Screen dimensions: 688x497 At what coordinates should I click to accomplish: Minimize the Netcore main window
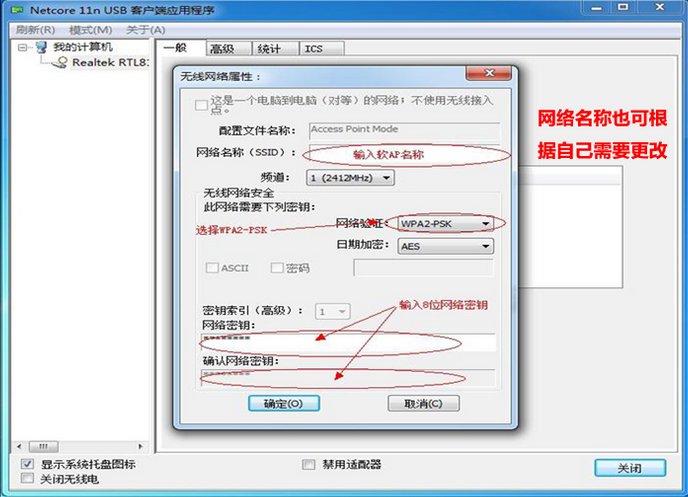(597, 7)
